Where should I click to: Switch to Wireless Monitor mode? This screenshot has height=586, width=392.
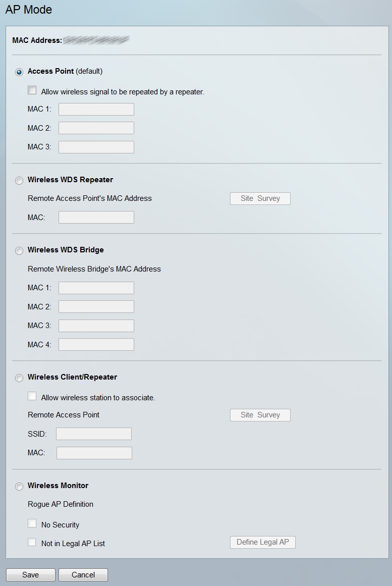19,487
